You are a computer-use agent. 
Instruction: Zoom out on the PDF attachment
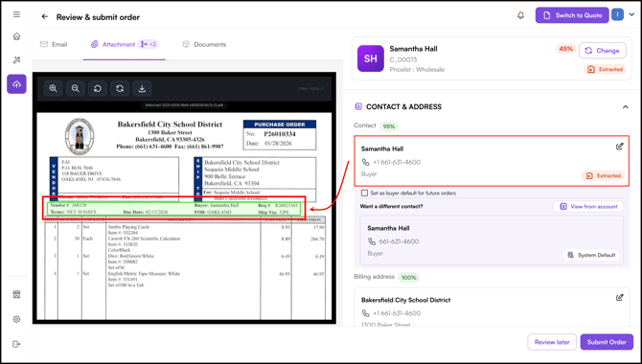click(76, 88)
